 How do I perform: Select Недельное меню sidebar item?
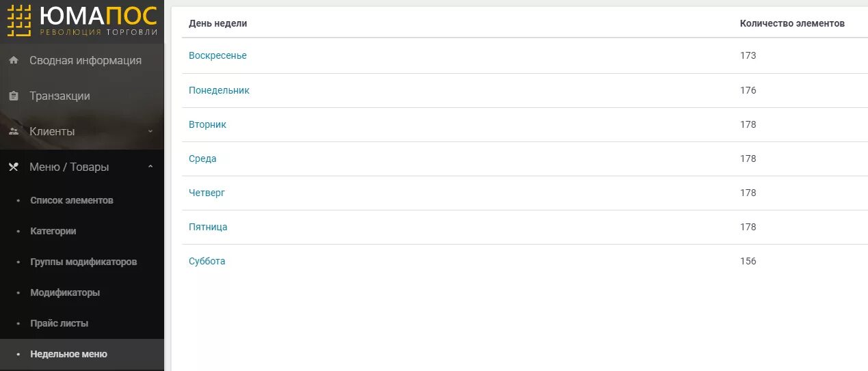pos(68,354)
